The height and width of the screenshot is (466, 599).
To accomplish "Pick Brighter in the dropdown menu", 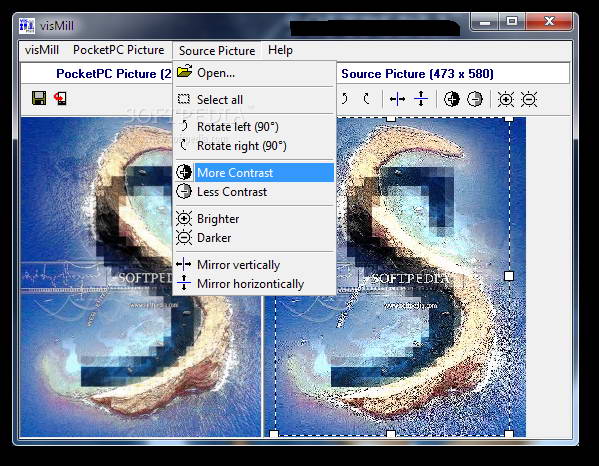I will pyautogui.click(x=254, y=218).
